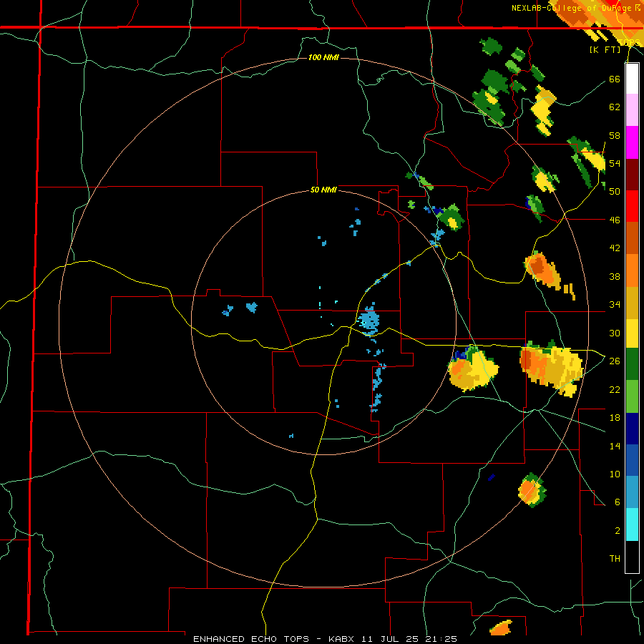The image size is (644, 644).
Task: Click the '100 NMI' range ring label
Action: [x=323, y=57]
